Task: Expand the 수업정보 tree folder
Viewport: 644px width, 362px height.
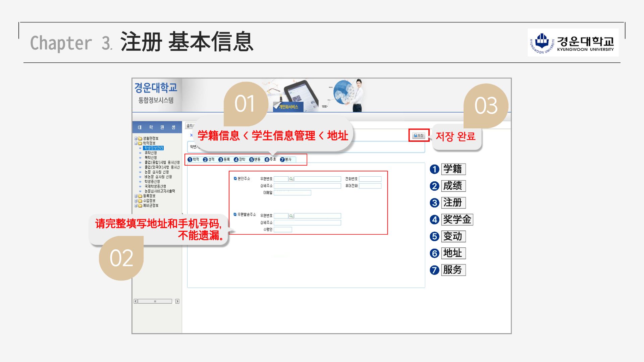Action: point(136,201)
